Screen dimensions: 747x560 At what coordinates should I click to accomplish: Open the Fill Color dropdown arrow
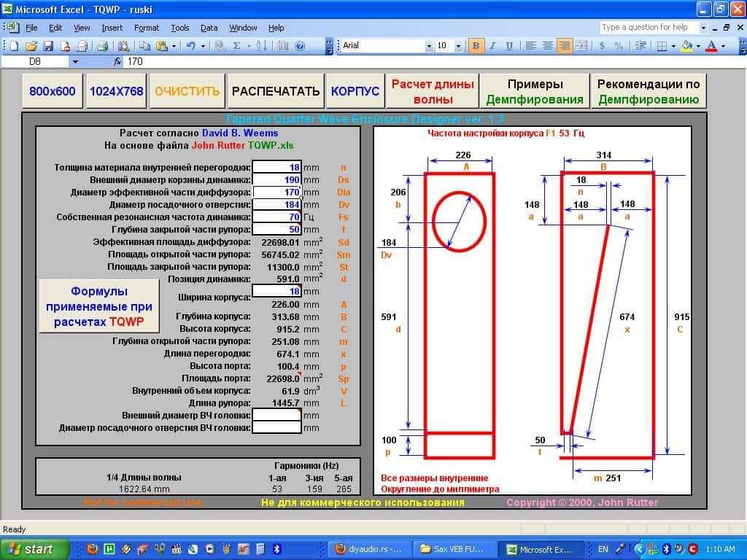click(698, 46)
